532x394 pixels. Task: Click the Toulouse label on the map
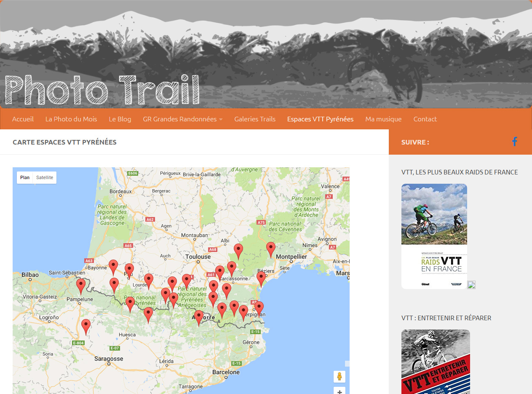[x=198, y=257]
